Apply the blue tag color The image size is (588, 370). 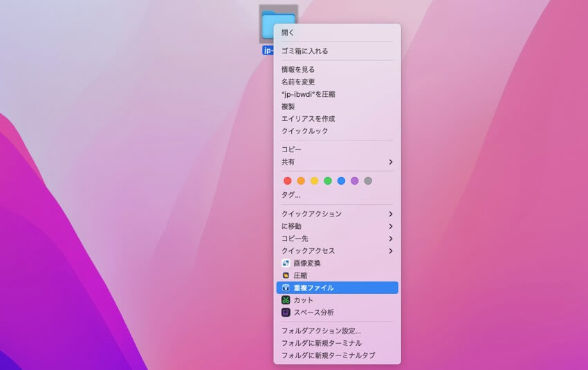pos(341,181)
